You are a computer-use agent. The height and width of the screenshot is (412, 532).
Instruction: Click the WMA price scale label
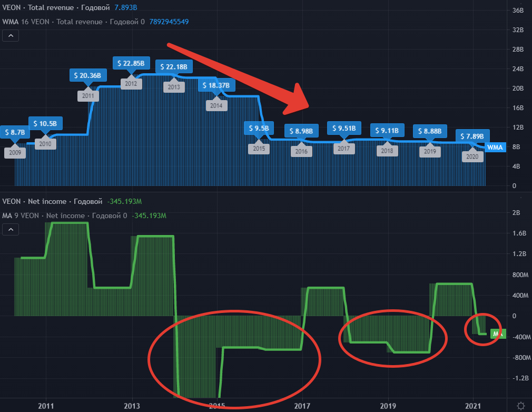coord(495,148)
